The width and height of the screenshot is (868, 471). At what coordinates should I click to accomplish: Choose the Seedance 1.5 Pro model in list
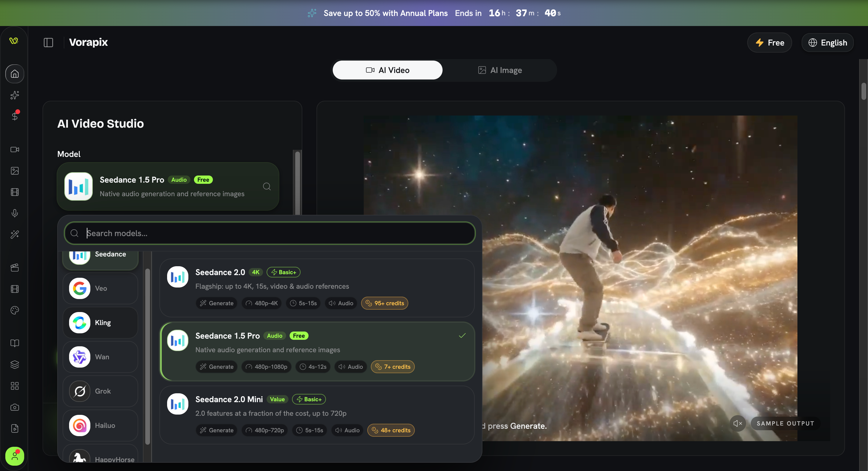pos(317,351)
